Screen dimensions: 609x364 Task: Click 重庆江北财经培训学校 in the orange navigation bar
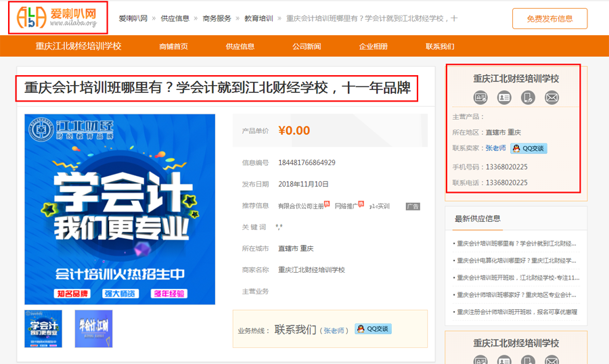(x=78, y=46)
